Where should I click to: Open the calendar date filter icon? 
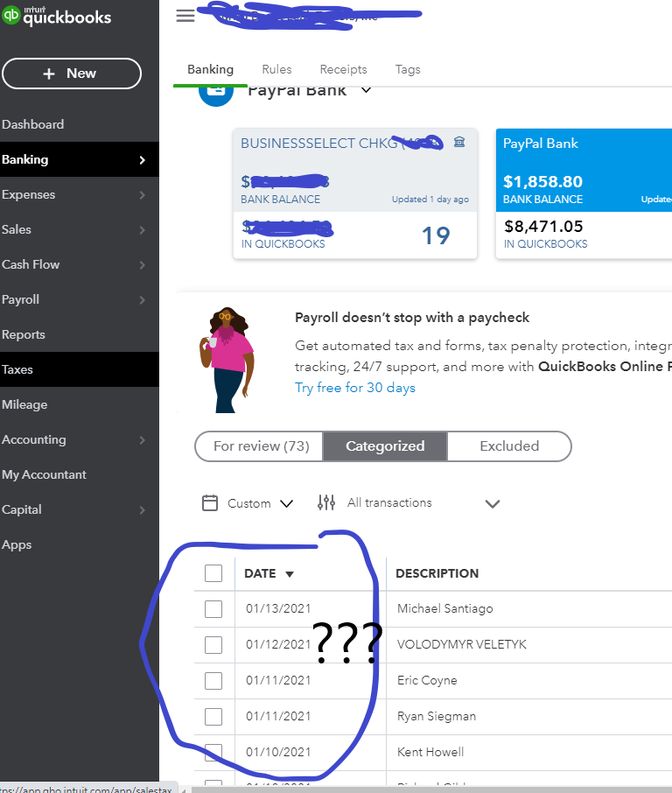(x=210, y=503)
